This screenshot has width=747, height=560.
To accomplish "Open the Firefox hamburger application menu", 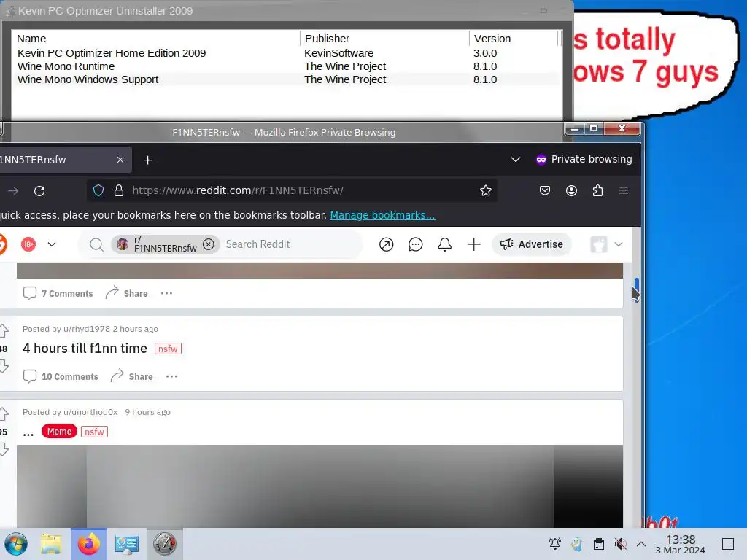I will [x=624, y=190].
